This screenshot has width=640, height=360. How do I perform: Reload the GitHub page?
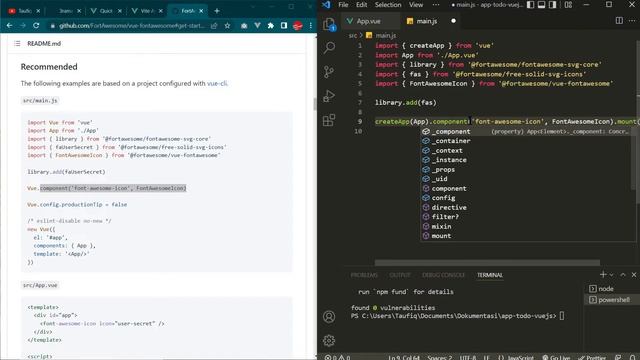point(36,26)
